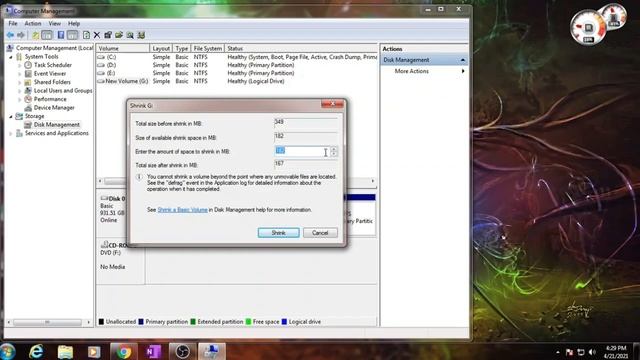Toggle the Show/Hide Console Tree toolbar icon
640x360 pixels.
coord(47,35)
